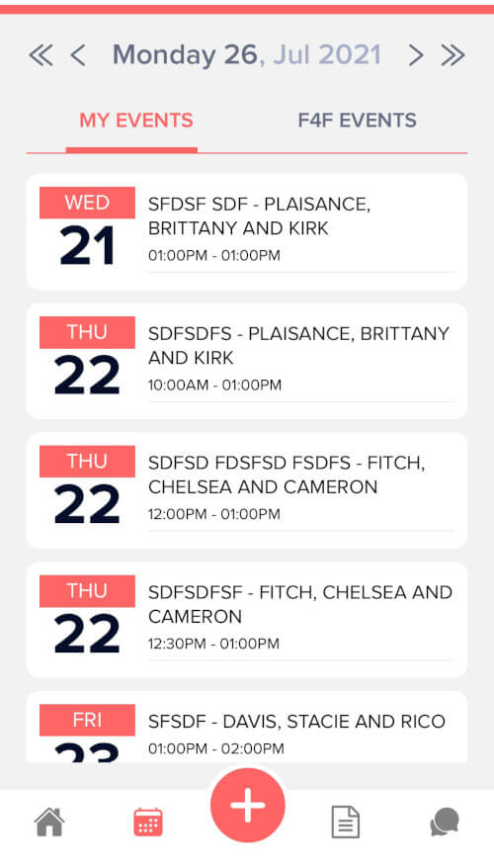
Task: Select the MY EVENTS tab
Action: point(136,121)
